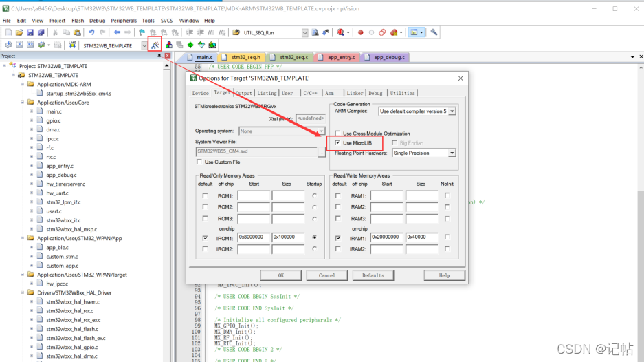This screenshot has width=644, height=362.
Task: Open a file using the folder icon
Action: click(x=19, y=32)
